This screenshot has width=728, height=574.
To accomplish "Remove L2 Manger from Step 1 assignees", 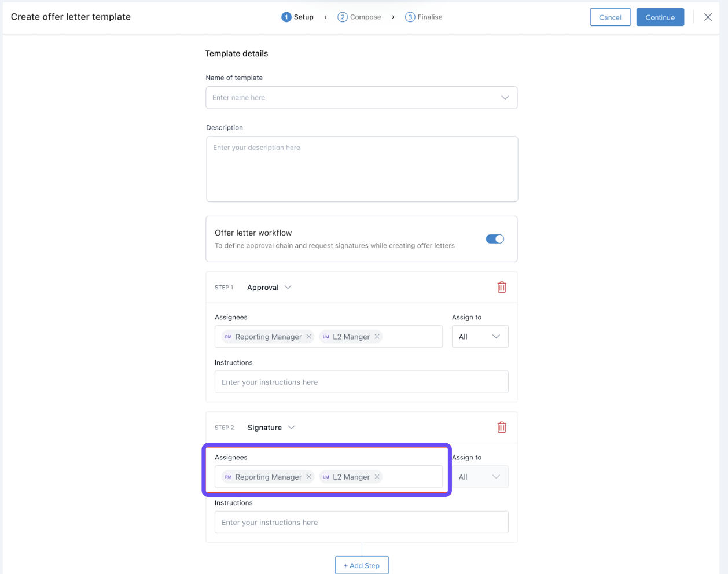I will 377,337.
